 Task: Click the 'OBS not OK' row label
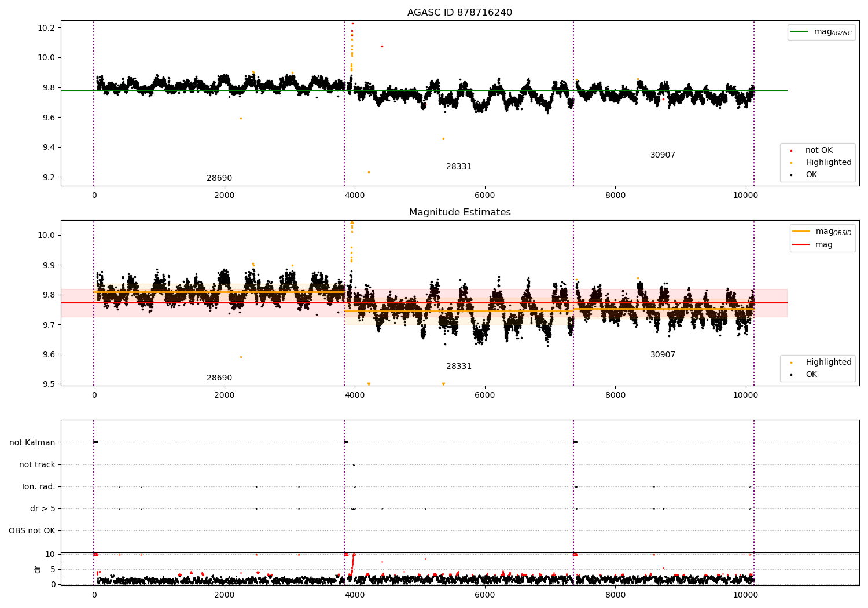(x=32, y=530)
